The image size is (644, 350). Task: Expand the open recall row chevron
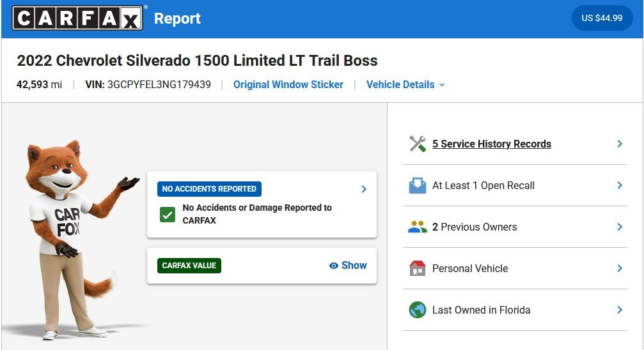point(620,185)
